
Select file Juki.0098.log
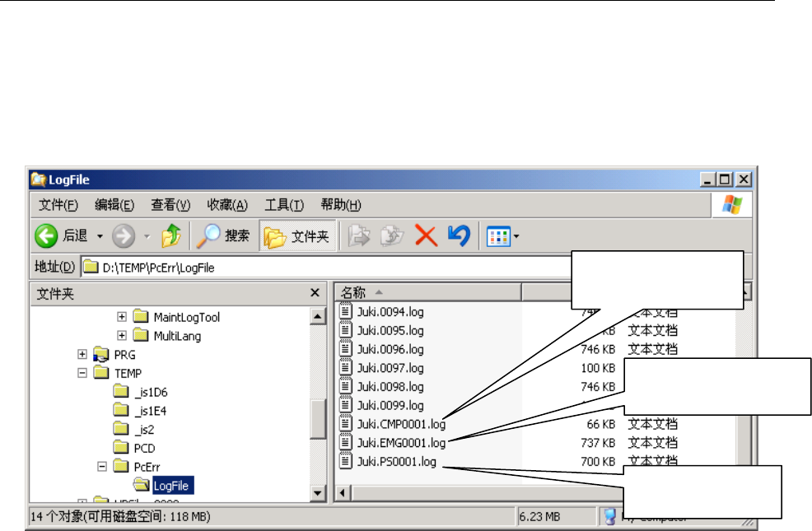click(x=390, y=387)
